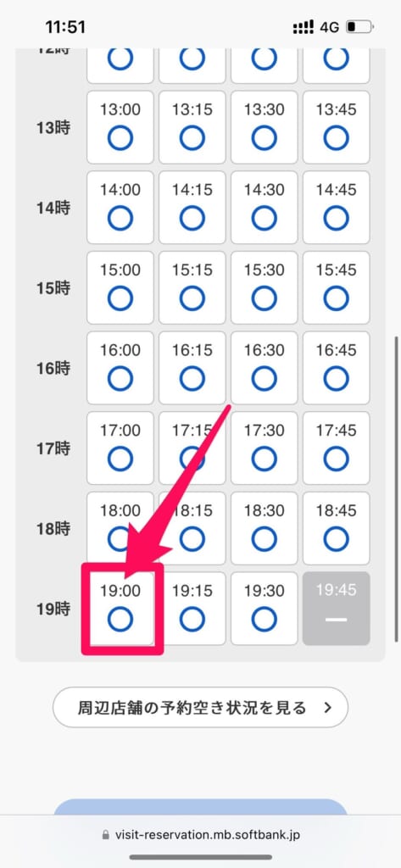
Task: Open 周辺店舗の予約空き状況を見る button
Action: 200,707
